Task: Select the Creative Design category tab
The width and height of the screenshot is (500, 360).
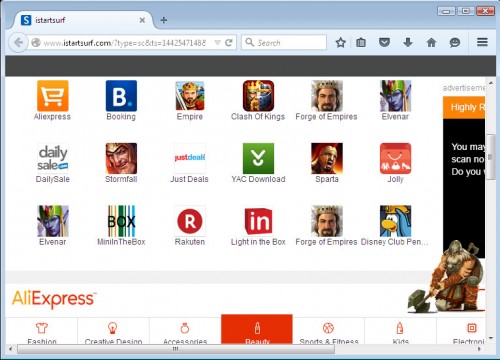Action: tap(113, 331)
